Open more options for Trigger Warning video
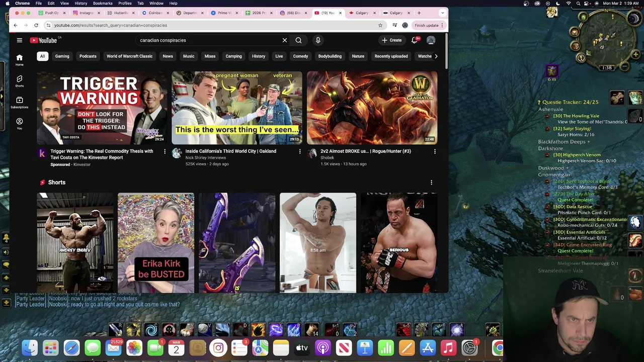 [165, 151]
